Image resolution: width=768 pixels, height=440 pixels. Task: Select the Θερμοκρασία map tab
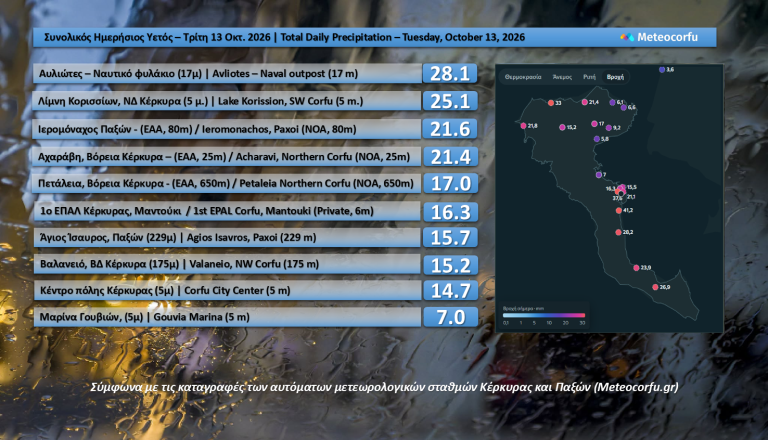(x=523, y=77)
